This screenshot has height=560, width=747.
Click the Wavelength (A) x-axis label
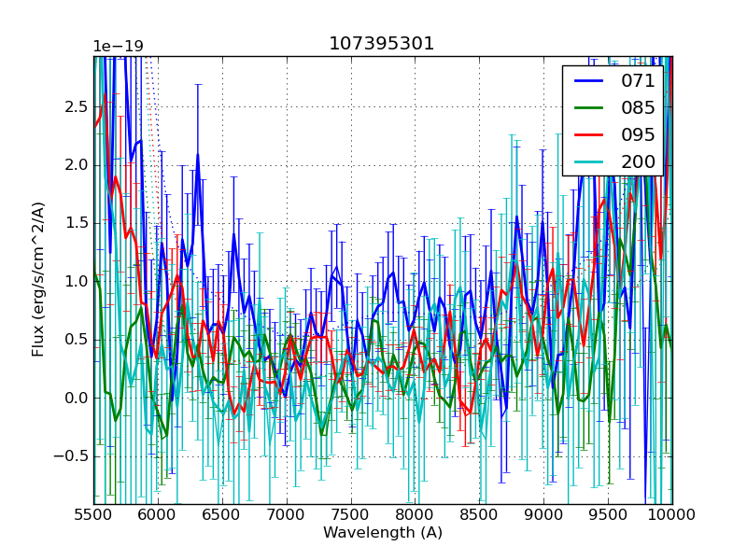pos(383,533)
